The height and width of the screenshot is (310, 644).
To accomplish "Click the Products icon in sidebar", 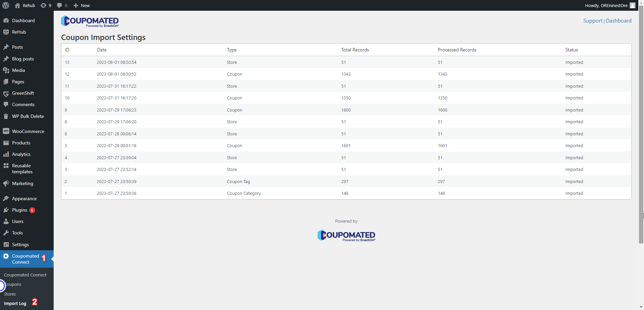I will click(x=6, y=143).
